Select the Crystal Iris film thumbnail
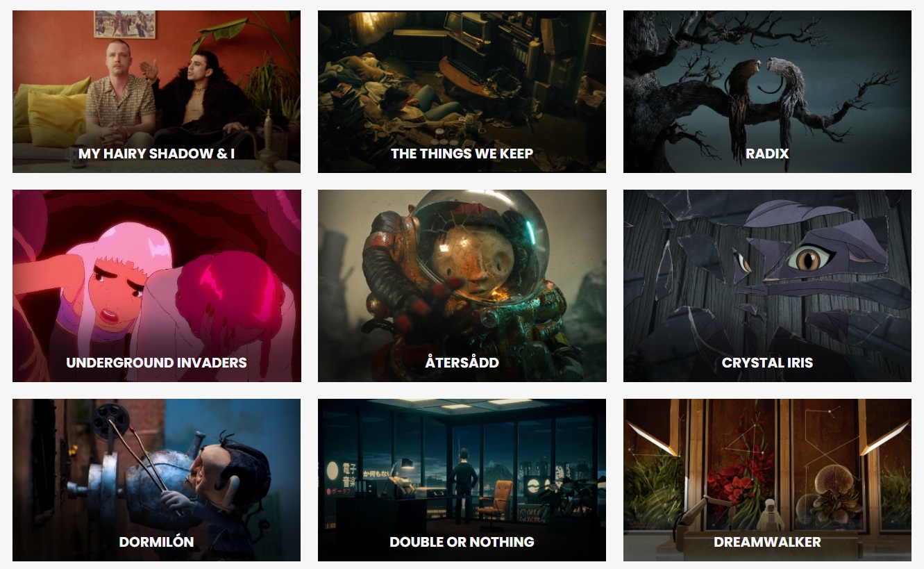 coord(767,286)
